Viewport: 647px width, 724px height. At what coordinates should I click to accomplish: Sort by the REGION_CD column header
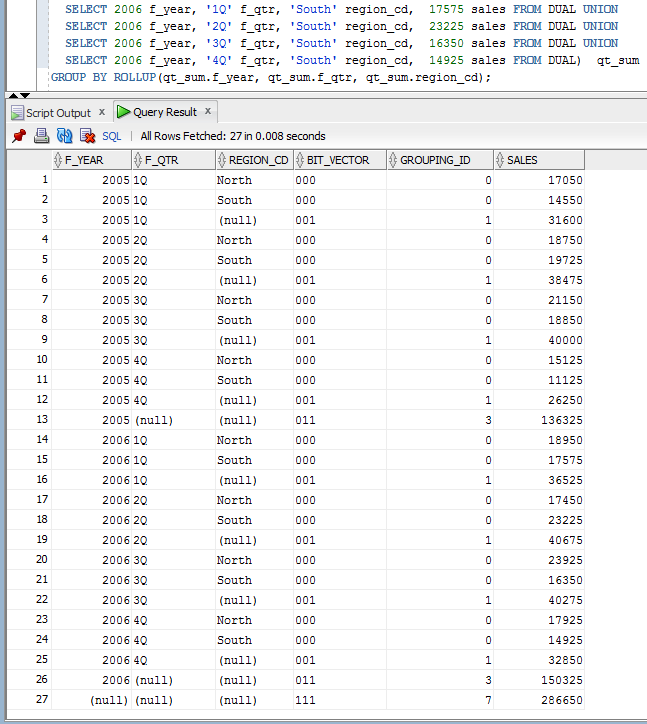tap(254, 160)
